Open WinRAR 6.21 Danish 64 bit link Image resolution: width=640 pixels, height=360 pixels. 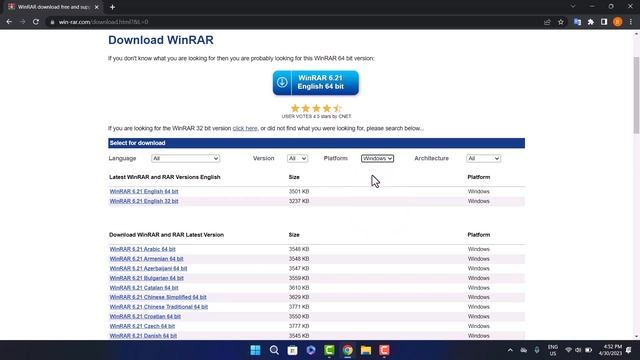tap(143, 336)
